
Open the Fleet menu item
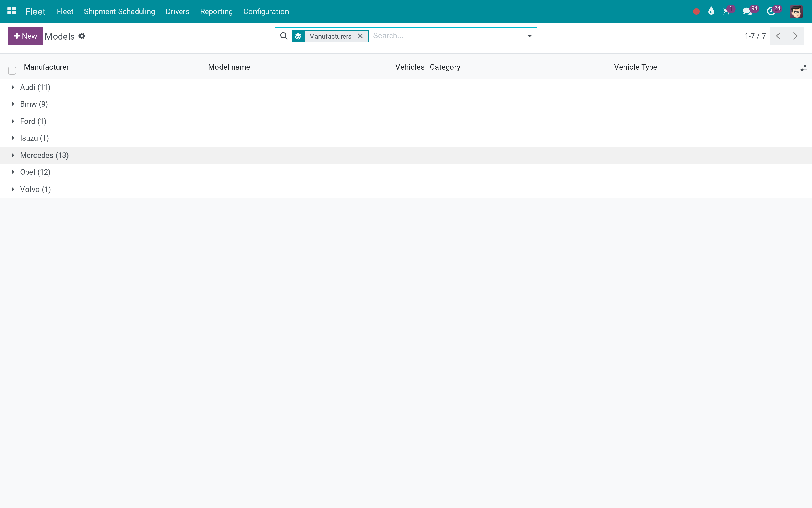pos(65,11)
